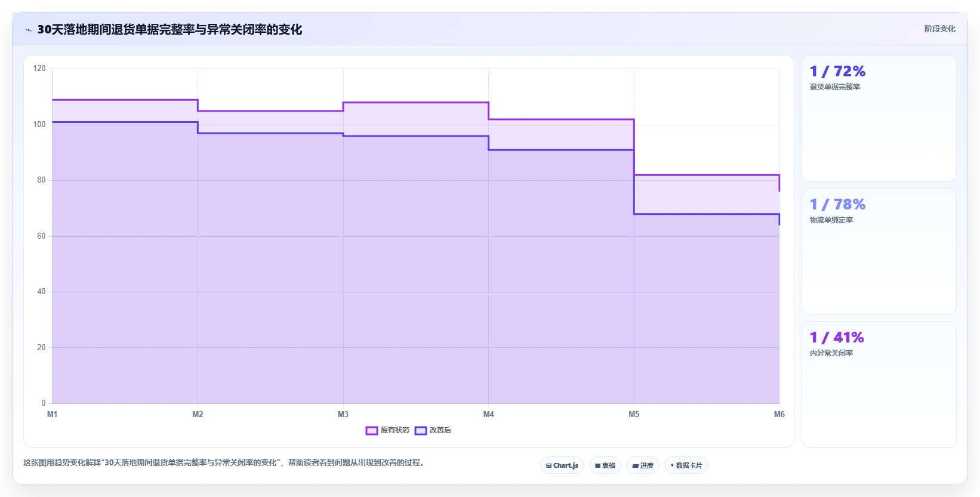Click the M4 axis label

tap(489, 414)
